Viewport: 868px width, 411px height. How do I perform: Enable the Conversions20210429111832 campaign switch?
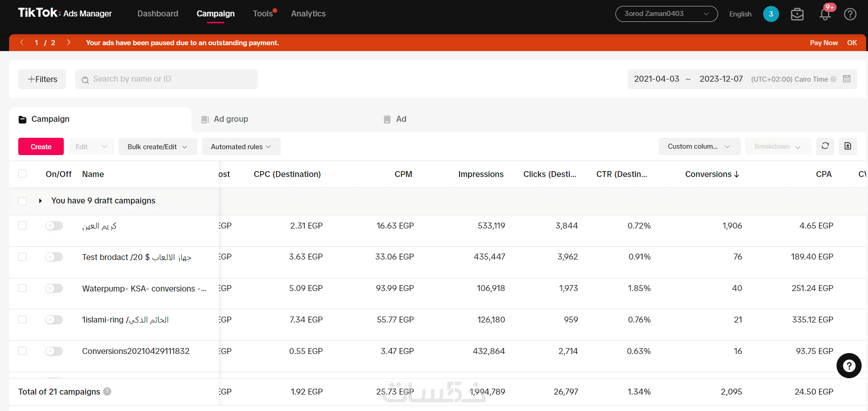[54, 351]
